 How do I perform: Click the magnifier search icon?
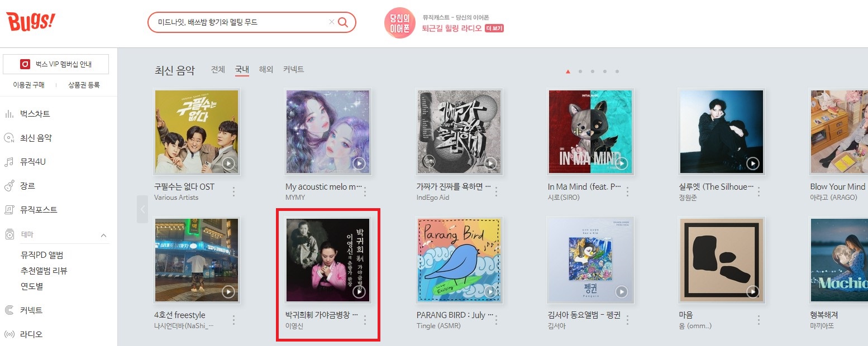pos(343,22)
